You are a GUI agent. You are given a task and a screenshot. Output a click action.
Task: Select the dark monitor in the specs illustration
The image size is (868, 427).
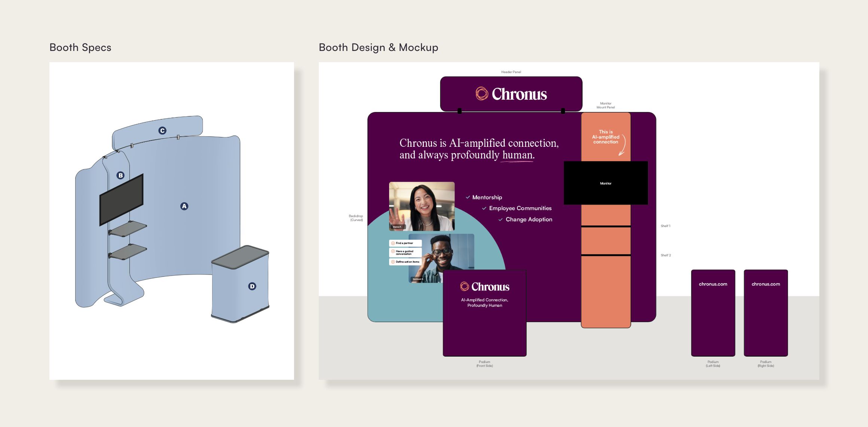point(121,199)
